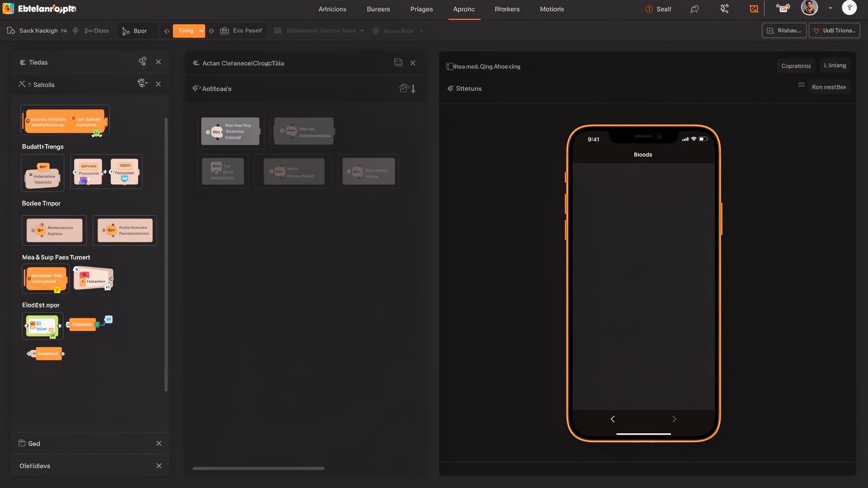This screenshot has height=488, width=868.
Task: Select the Fodeniitoe block under Budatt Trengs
Action: 42,173
